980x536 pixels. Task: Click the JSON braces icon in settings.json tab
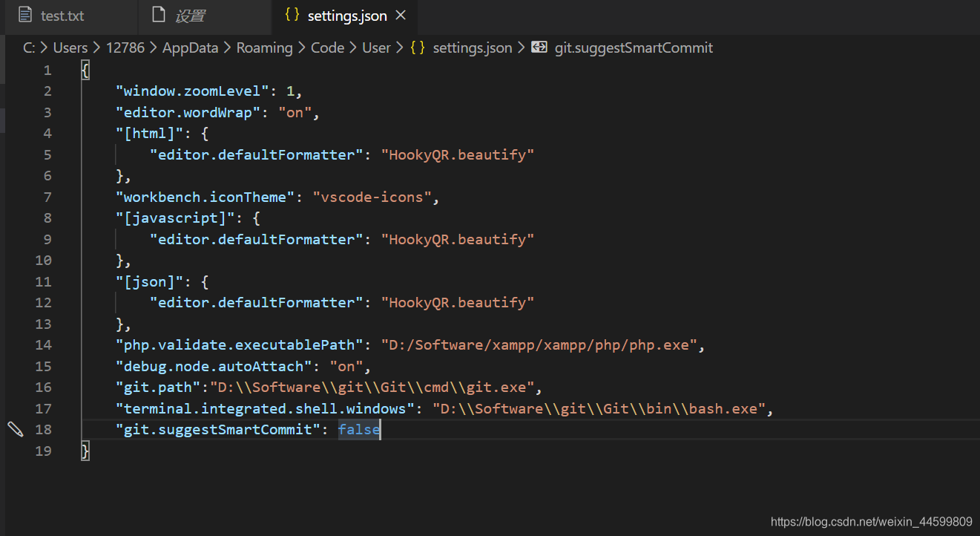click(x=292, y=15)
